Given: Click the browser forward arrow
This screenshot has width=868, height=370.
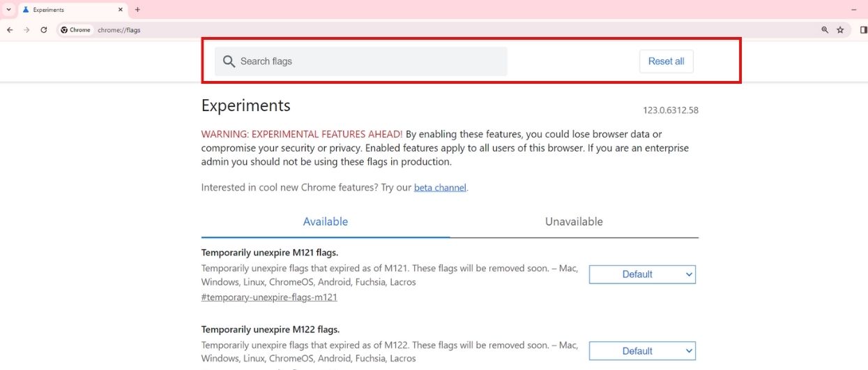Looking at the screenshot, I should (26, 30).
